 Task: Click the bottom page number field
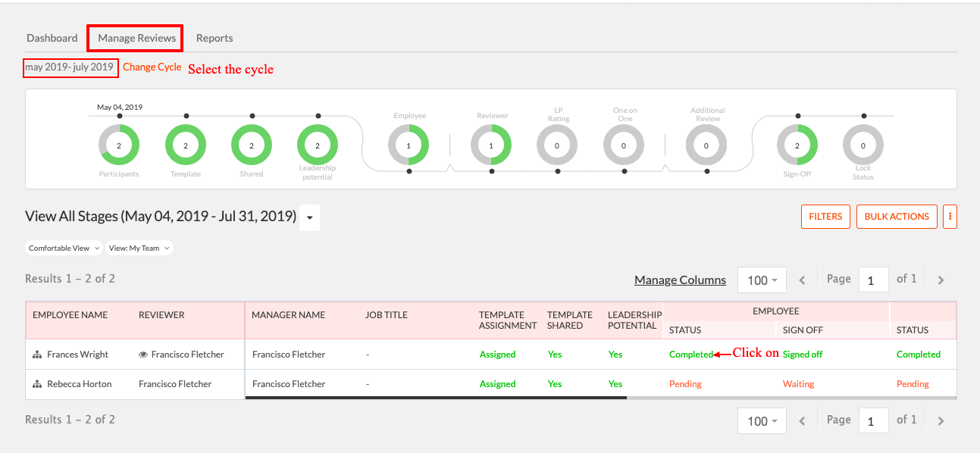coord(873,421)
